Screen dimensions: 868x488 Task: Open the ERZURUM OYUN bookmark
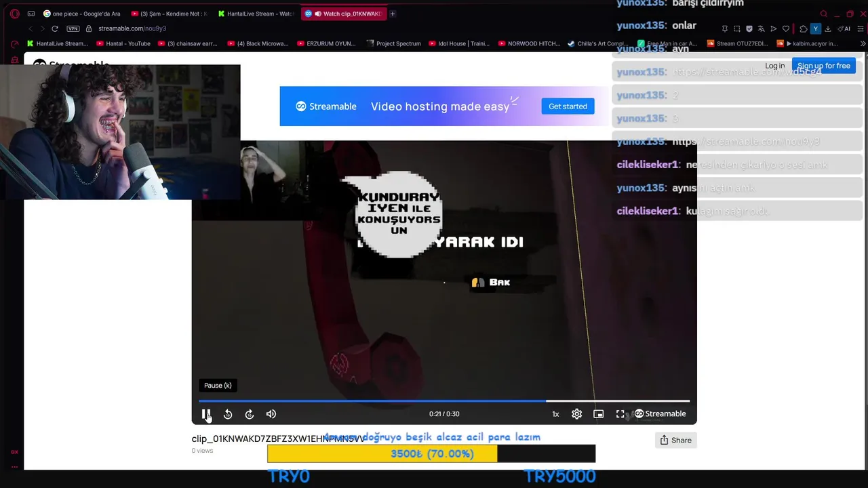point(326,43)
